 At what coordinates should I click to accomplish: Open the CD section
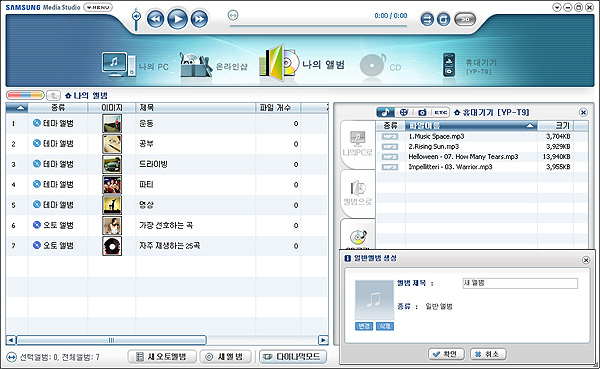click(x=380, y=66)
